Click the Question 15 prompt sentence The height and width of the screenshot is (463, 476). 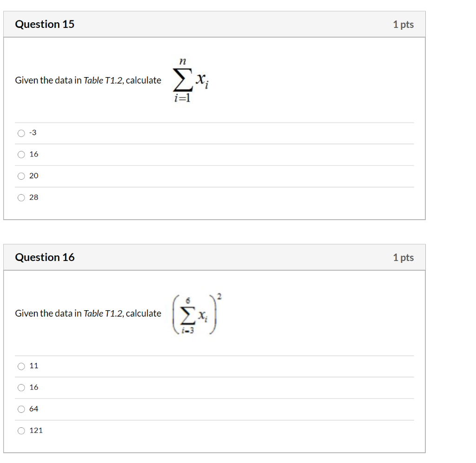[88, 80]
